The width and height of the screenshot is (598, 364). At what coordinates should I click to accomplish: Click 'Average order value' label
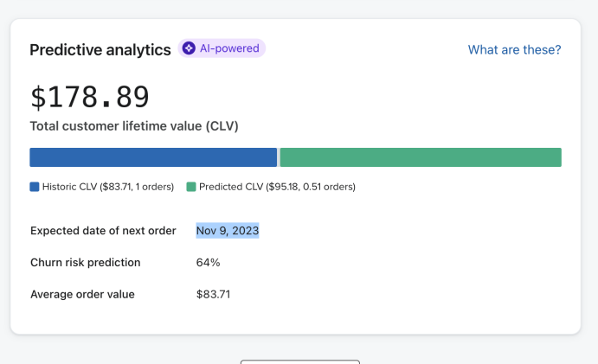(x=82, y=294)
